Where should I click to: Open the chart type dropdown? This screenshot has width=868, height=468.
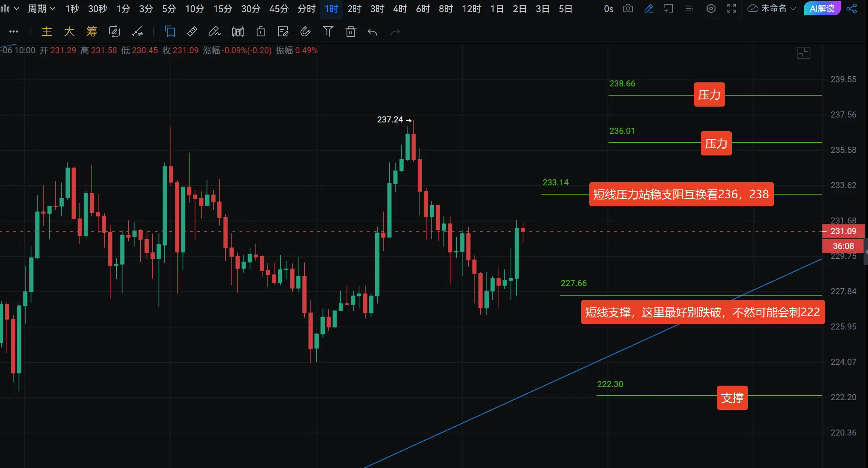(10, 8)
